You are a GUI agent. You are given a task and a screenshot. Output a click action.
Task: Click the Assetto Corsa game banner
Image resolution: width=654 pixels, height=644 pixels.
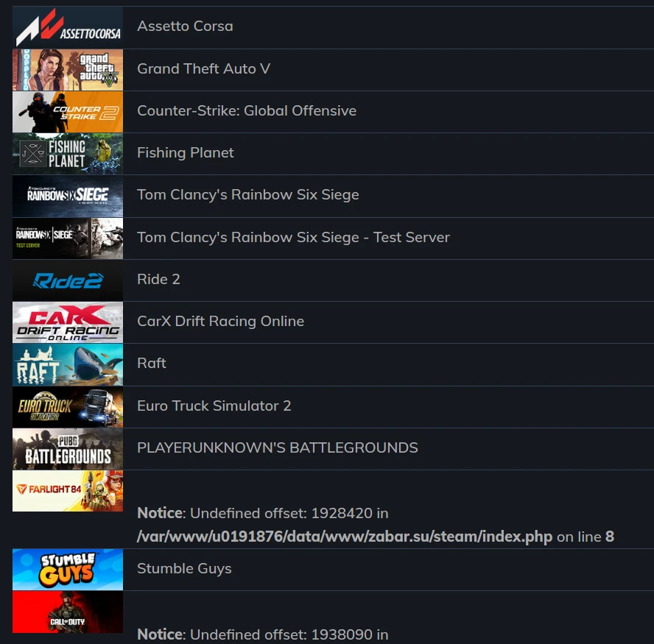click(68, 27)
